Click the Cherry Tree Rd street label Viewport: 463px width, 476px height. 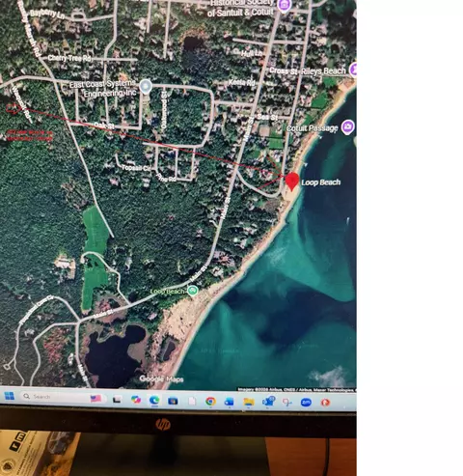tap(69, 58)
